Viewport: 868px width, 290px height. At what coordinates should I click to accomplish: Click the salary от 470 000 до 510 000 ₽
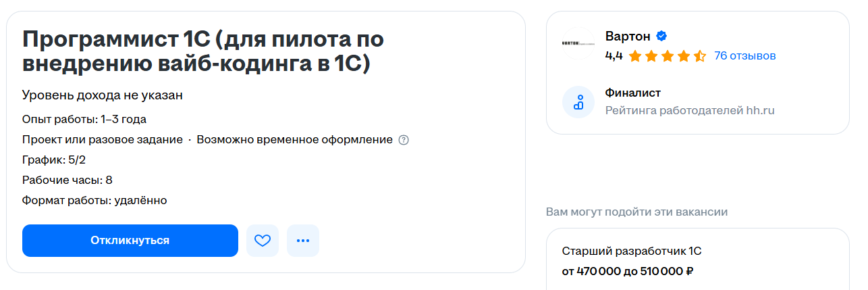[x=628, y=272]
